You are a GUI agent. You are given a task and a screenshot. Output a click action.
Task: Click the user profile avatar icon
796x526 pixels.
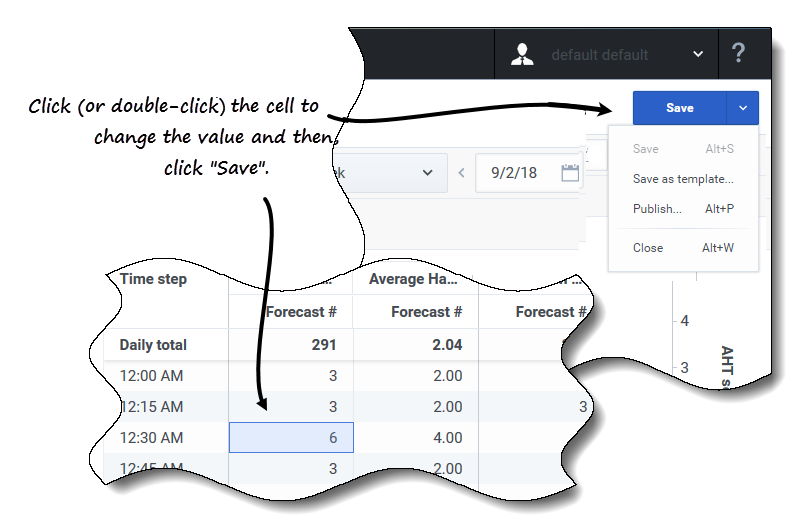(x=522, y=54)
